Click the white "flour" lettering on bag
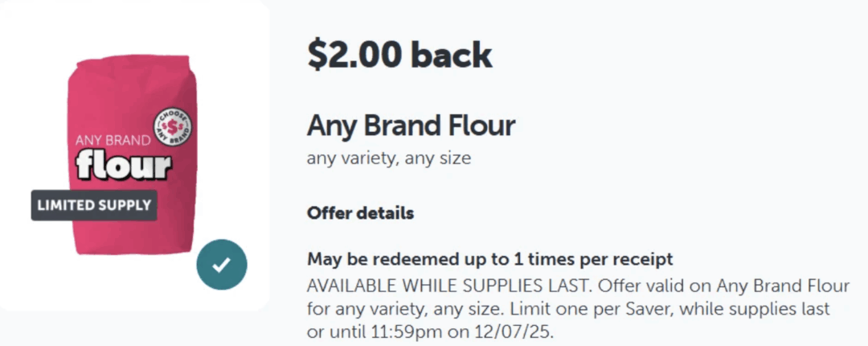The height and width of the screenshot is (346, 868). [124, 166]
